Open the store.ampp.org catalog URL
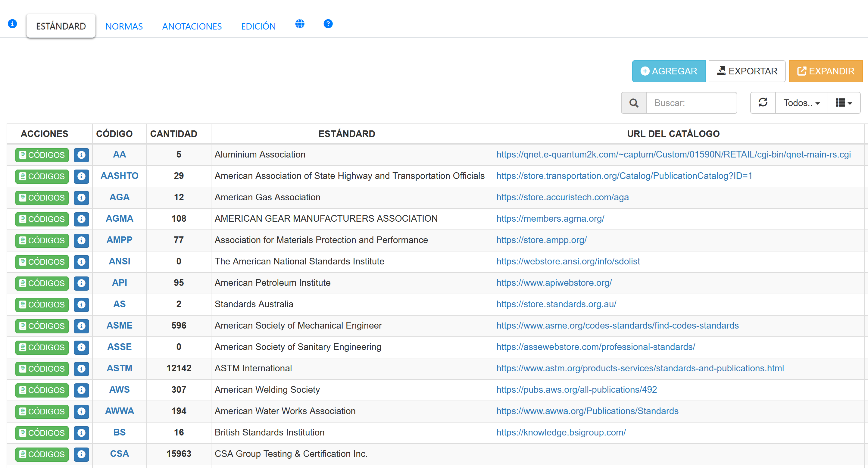This screenshot has width=868, height=468. pyautogui.click(x=542, y=240)
